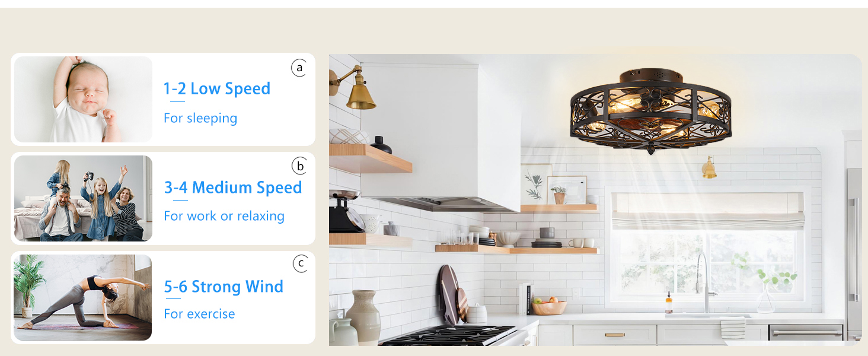
Task: Click the 3-4 Medium Speed heading
Action: (x=233, y=188)
